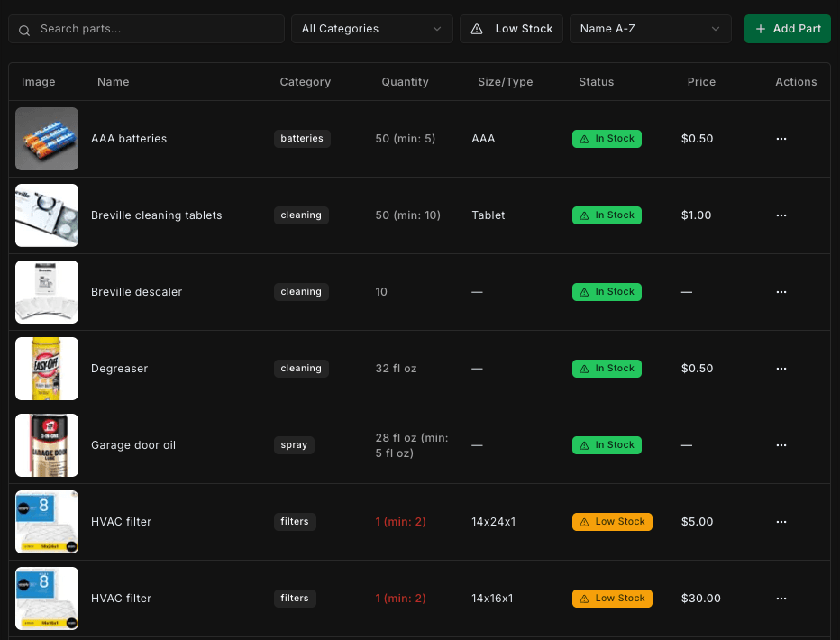Toggle the Low Stock badge on the 14x16x1 HVAC filter
The height and width of the screenshot is (640, 840).
pos(612,598)
